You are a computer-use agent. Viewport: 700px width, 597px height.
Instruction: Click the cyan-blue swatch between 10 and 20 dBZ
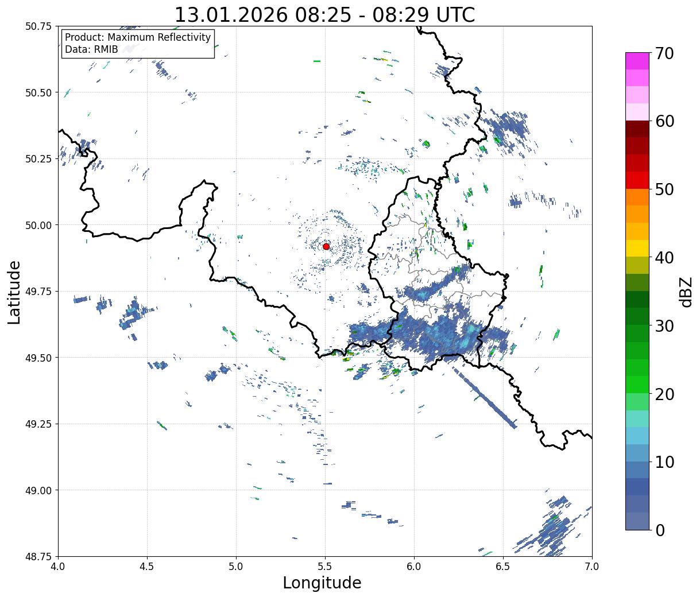tap(637, 436)
